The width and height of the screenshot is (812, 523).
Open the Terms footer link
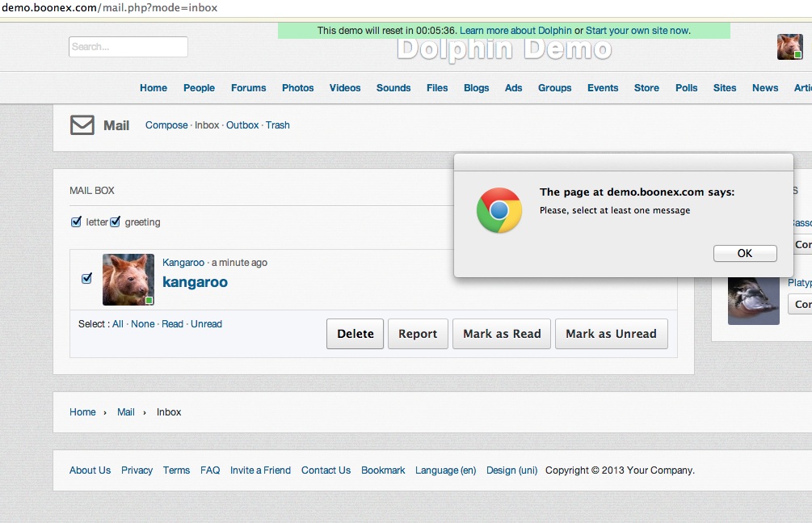[177, 470]
